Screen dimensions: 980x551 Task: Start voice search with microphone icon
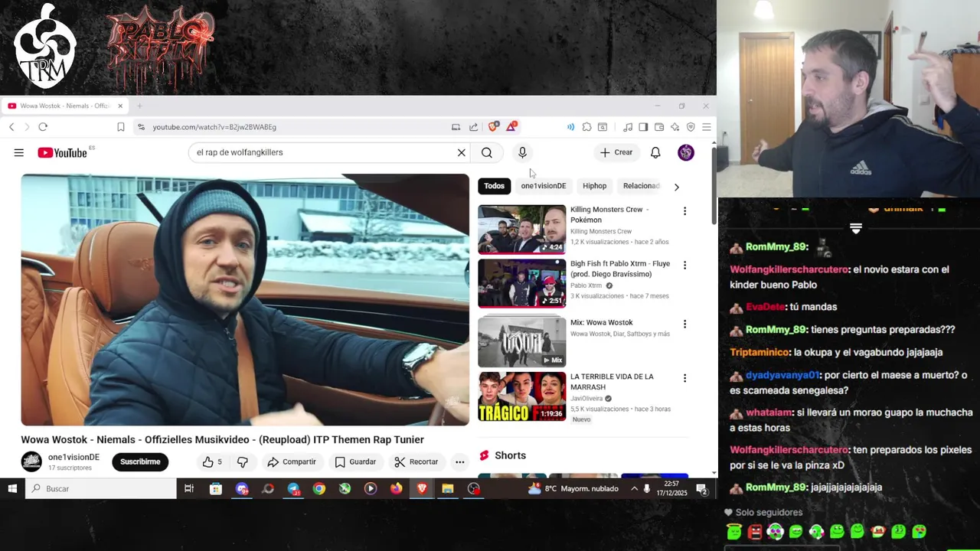point(522,152)
